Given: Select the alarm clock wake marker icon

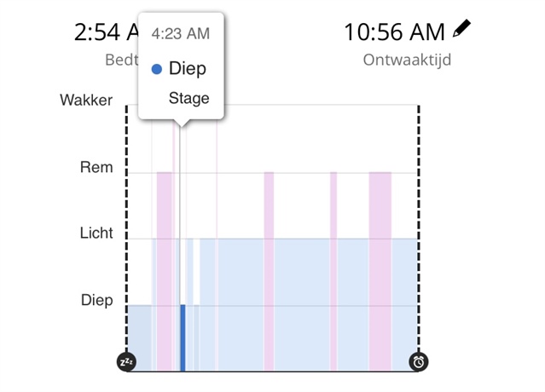Looking at the screenshot, I should (419, 362).
